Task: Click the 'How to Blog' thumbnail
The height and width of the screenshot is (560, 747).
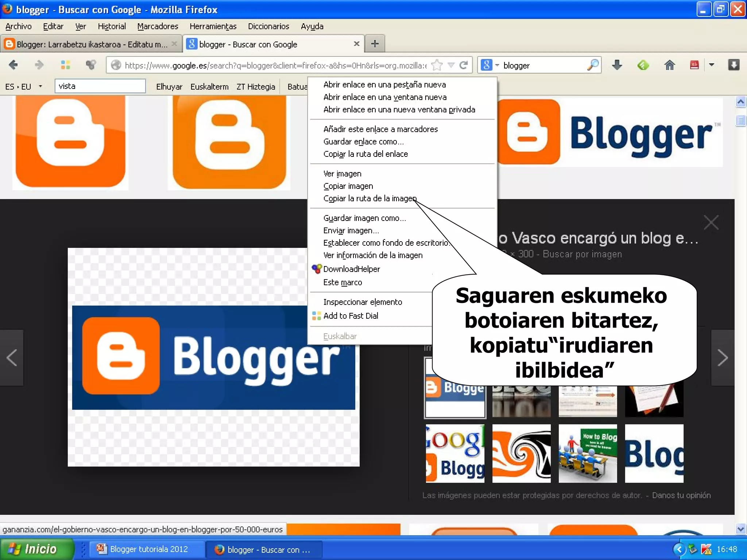Action: coord(588,453)
